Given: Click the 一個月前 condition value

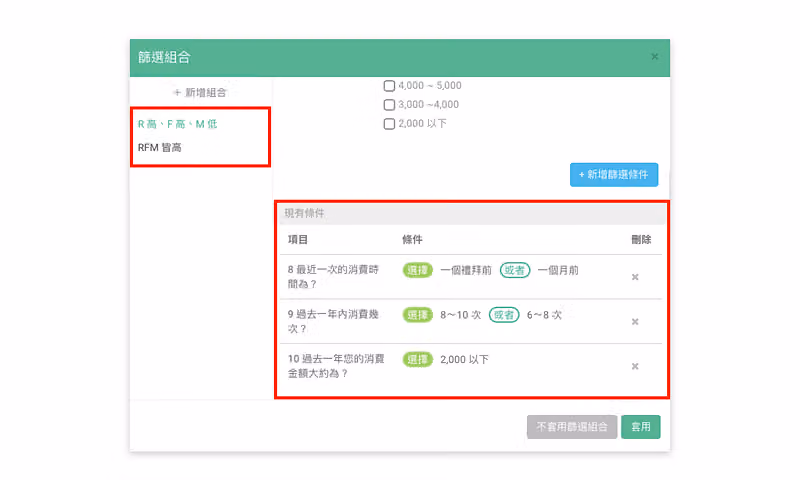Looking at the screenshot, I should click(x=558, y=270).
